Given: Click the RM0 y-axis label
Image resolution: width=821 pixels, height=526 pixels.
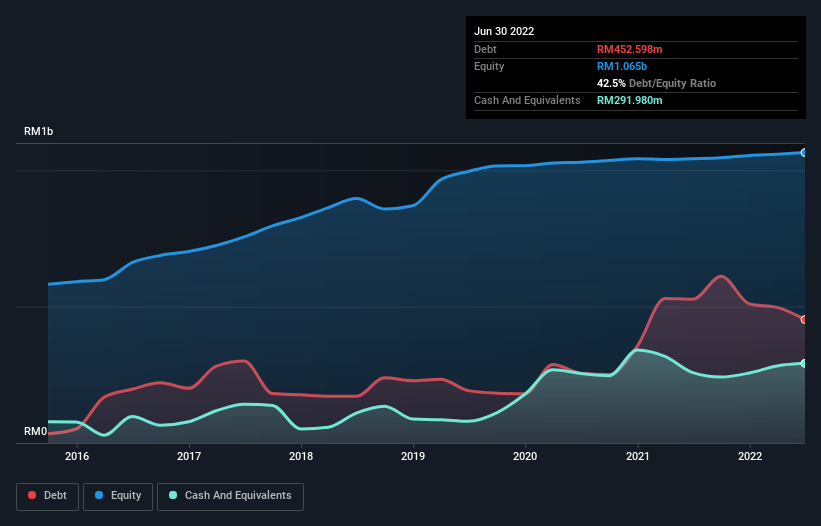Looking at the screenshot, I should coord(36,431).
